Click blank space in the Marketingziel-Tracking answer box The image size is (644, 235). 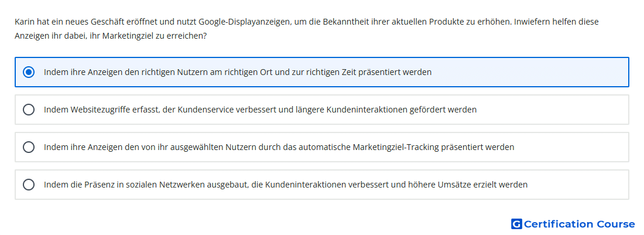571,147
